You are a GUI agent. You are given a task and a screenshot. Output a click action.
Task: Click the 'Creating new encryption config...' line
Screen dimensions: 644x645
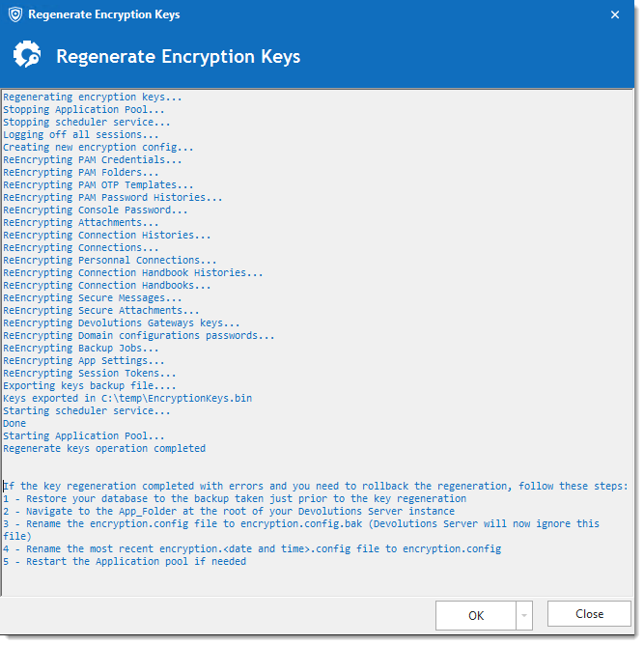pos(98,147)
